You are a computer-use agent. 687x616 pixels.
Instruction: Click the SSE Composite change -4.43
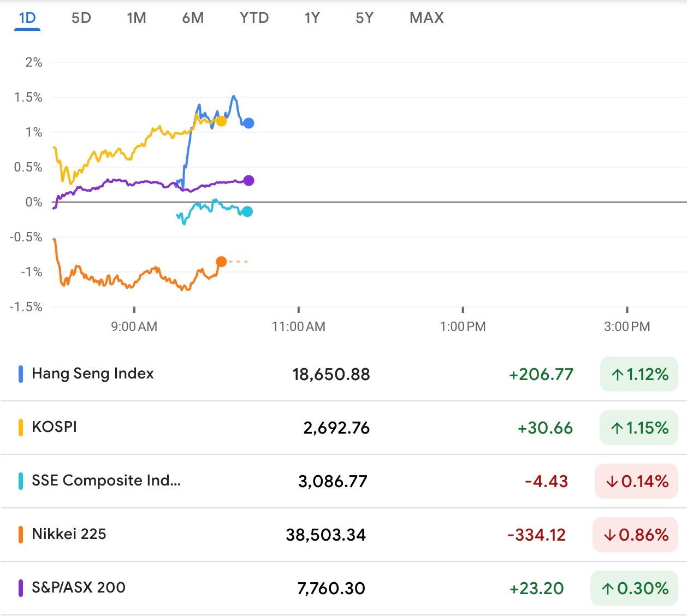click(546, 482)
